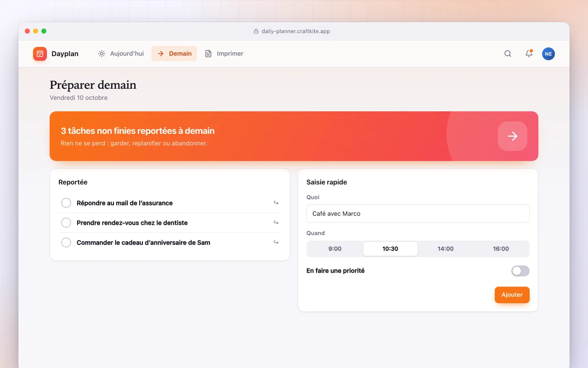Click the arrow button on the orange banner

[x=513, y=136]
